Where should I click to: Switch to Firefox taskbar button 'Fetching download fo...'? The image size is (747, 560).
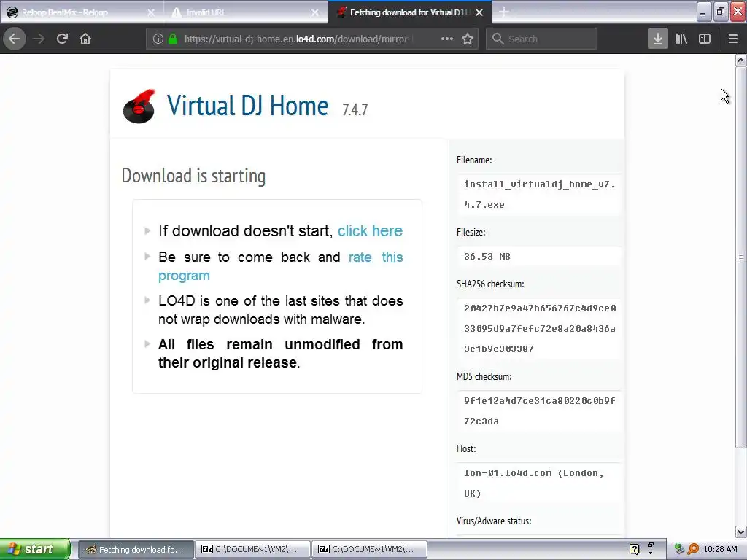coord(135,550)
